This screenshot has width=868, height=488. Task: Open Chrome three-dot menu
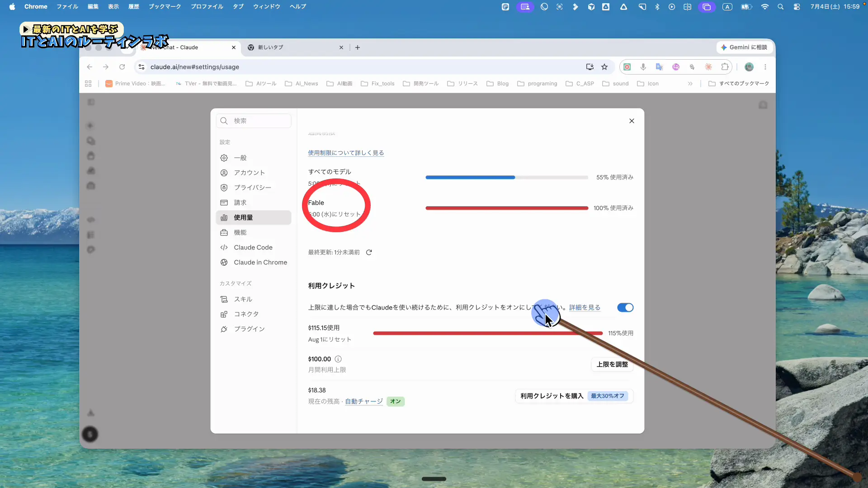tap(765, 67)
